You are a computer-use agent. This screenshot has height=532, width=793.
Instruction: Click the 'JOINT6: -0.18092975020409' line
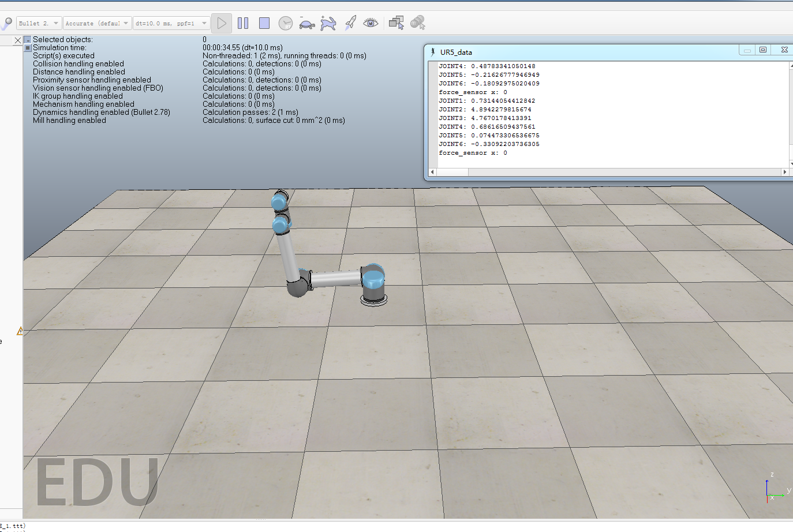489,84
